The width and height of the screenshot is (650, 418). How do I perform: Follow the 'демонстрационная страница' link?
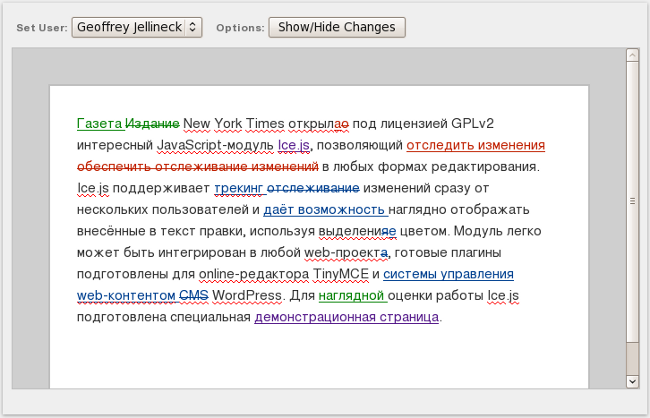[347, 318]
